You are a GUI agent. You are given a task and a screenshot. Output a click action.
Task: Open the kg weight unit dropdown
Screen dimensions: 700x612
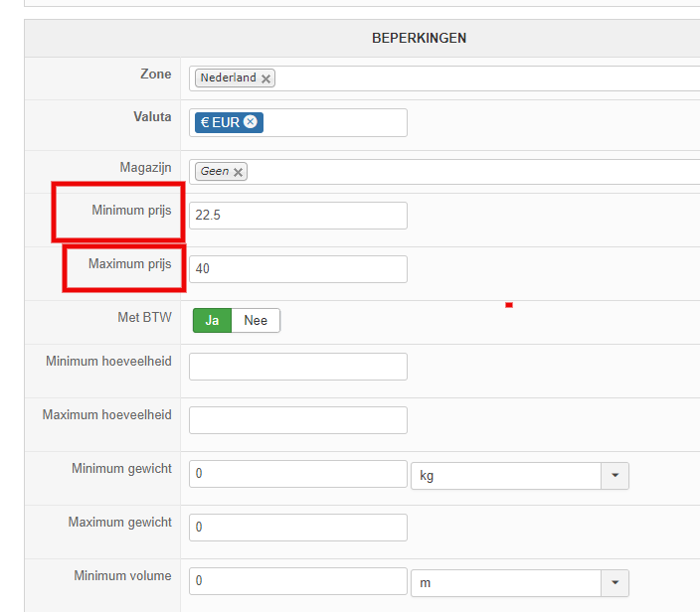coord(614,476)
